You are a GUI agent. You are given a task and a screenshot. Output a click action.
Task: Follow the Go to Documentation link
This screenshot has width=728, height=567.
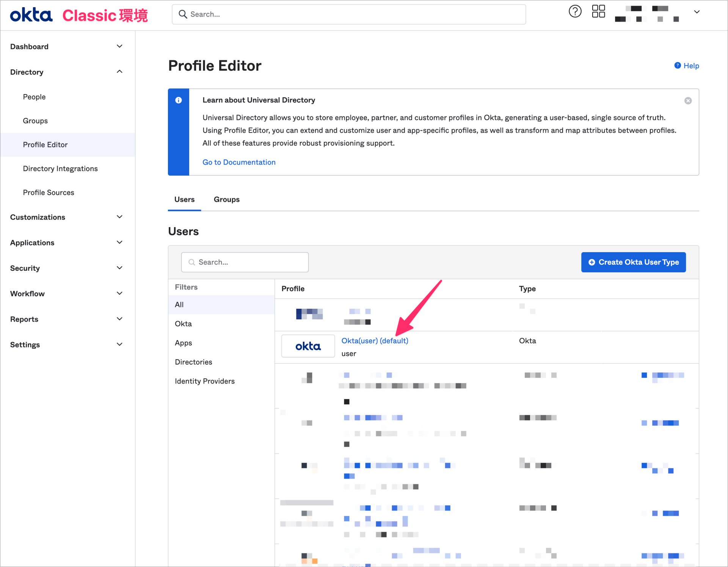point(239,162)
